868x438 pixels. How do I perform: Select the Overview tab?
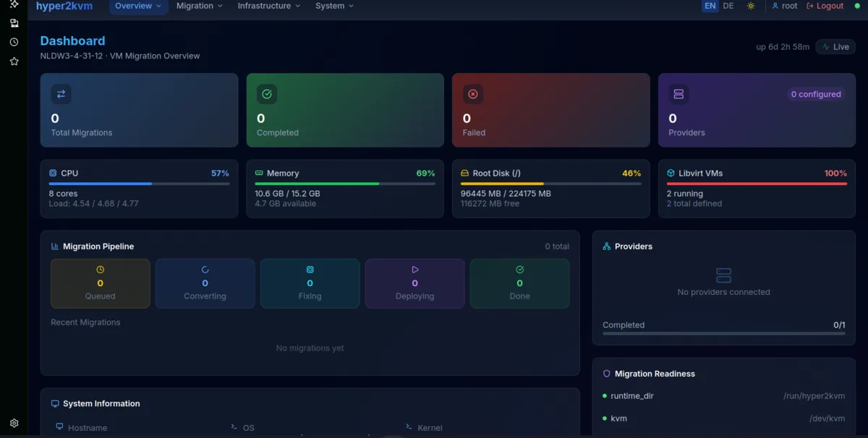pyautogui.click(x=137, y=6)
